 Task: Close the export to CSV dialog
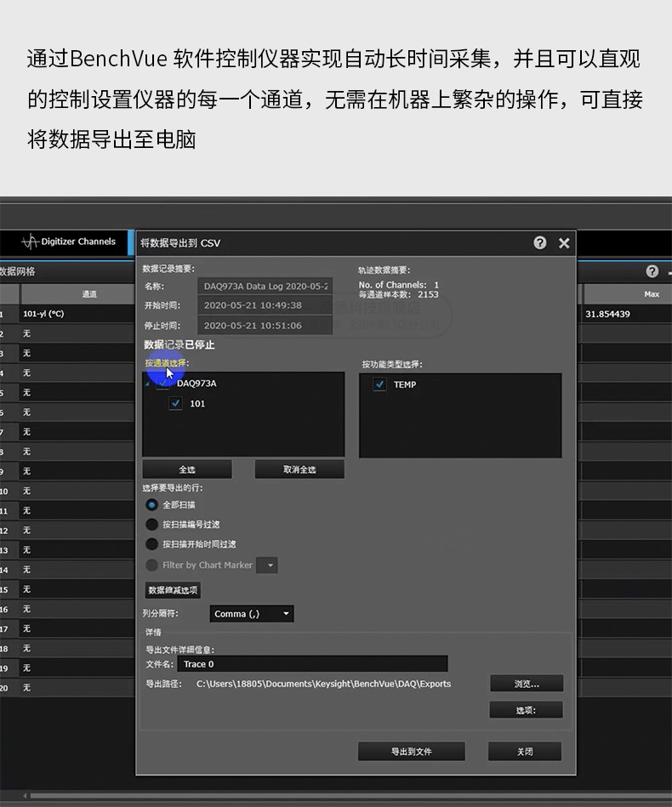click(563, 243)
